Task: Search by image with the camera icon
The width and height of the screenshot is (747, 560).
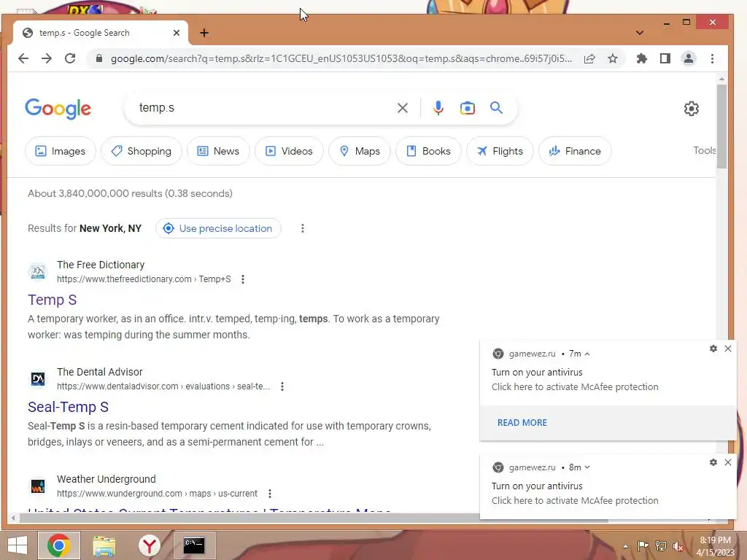Action: pos(468,108)
